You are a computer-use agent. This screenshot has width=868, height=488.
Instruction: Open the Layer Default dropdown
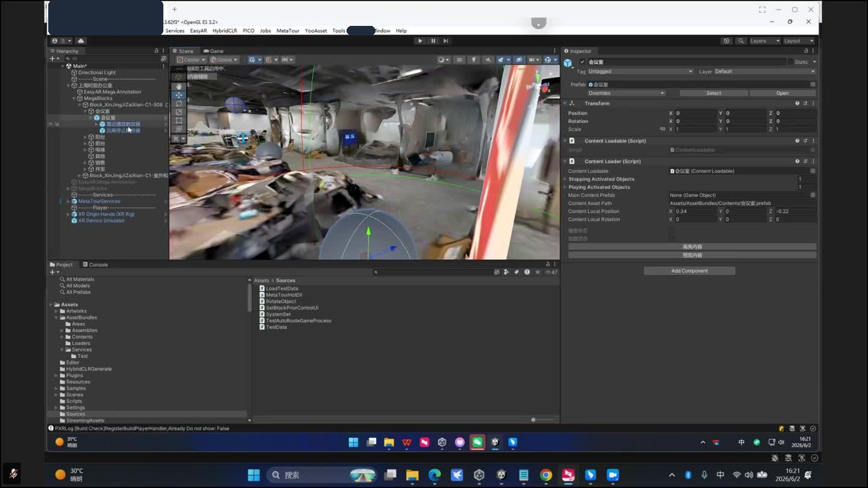765,71
